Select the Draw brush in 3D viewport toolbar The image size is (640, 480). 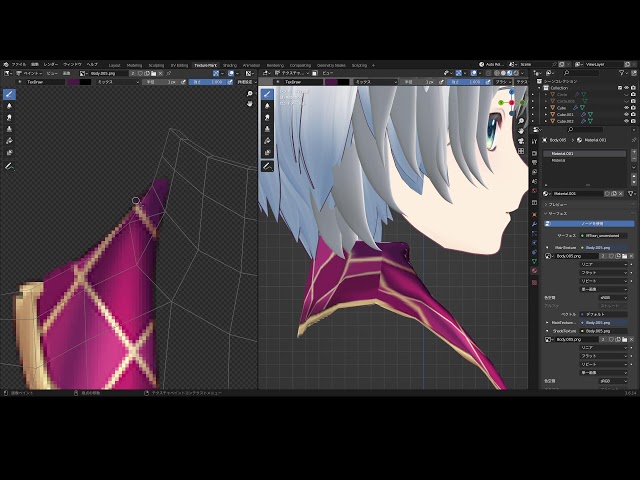tap(267, 94)
